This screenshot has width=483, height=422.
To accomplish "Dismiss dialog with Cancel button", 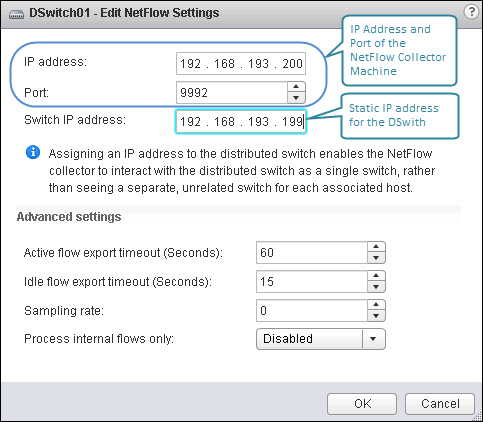I will pyautogui.click(x=440, y=404).
